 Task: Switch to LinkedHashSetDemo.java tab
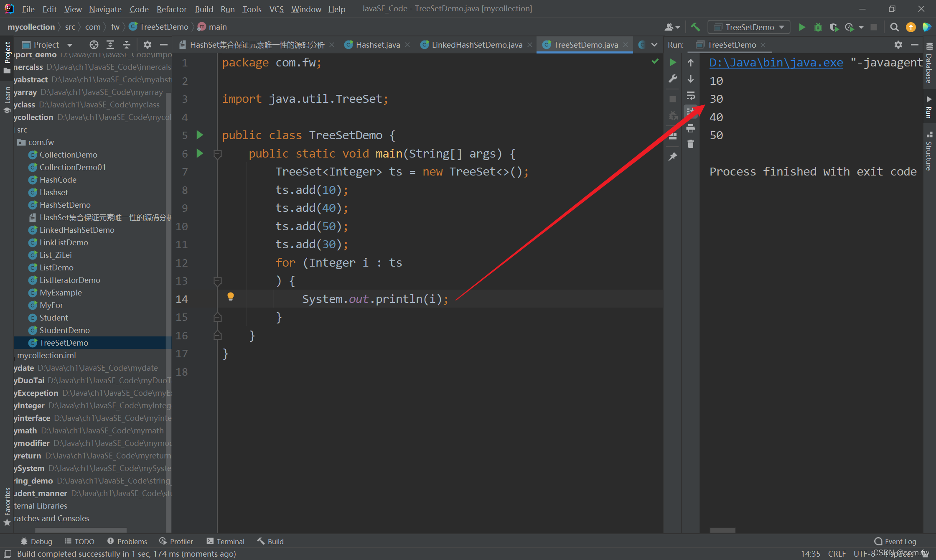[x=476, y=45]
